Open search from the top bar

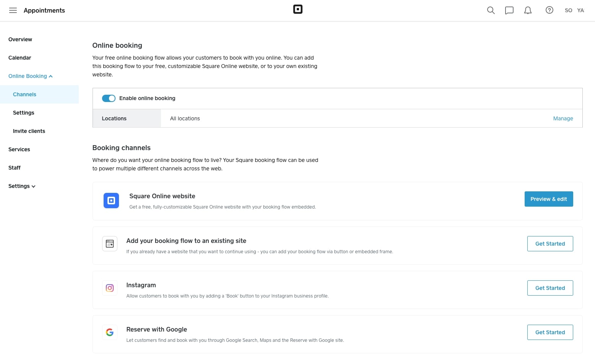491,10
